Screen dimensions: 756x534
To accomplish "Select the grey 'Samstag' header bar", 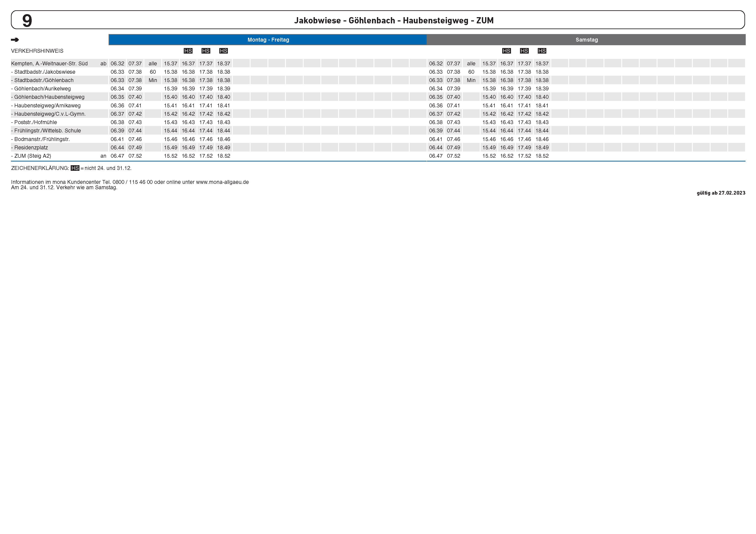I will pos(586,39).
